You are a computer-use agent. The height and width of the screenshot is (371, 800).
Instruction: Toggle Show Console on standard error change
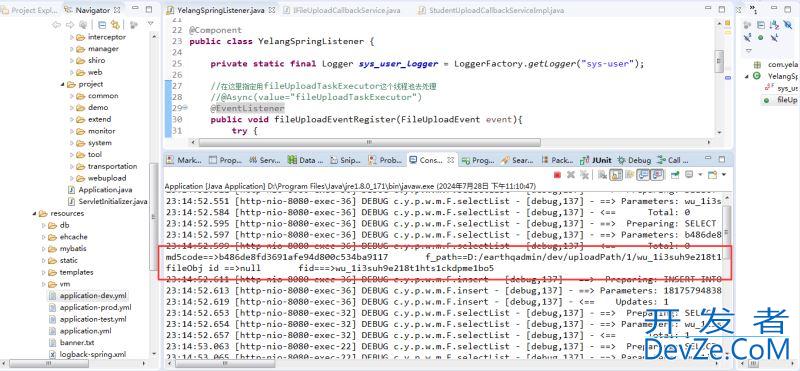[x=657, y=175]
